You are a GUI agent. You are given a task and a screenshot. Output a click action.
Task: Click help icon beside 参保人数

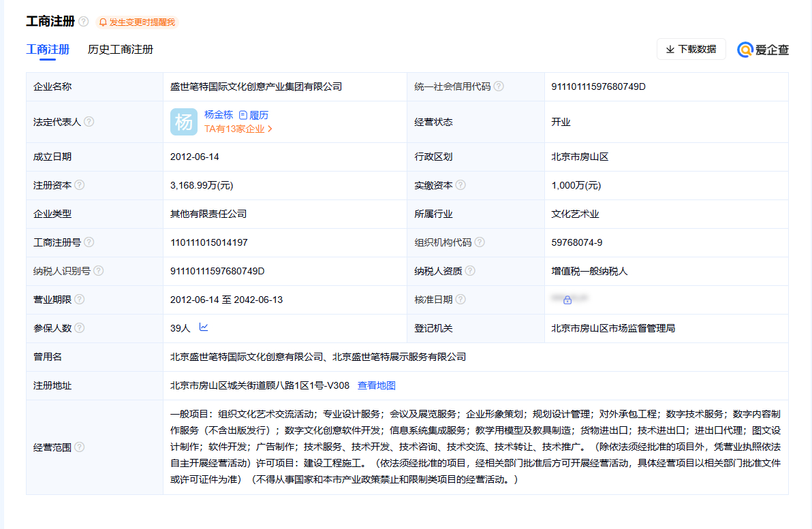point(79,327)
